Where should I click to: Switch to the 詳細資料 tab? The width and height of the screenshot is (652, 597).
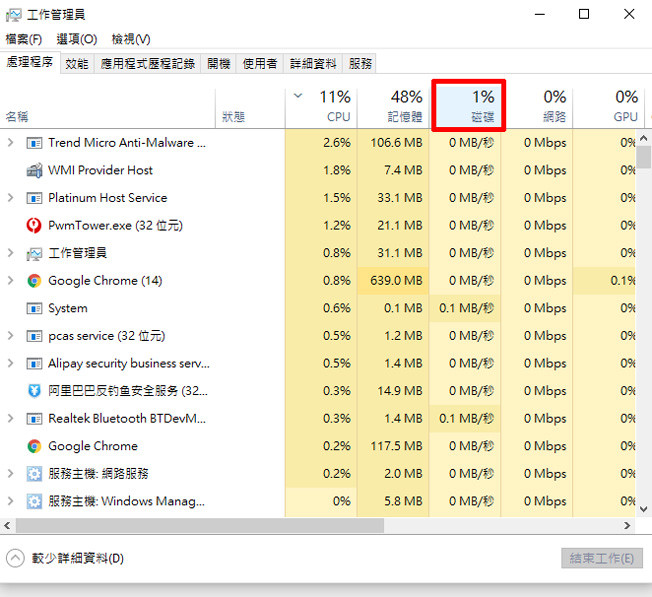click(313, 64)
